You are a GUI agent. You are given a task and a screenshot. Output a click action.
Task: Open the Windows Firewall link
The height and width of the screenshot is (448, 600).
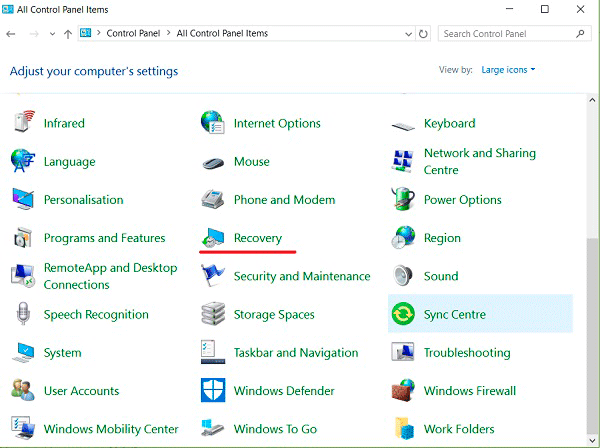coord(470,391)
